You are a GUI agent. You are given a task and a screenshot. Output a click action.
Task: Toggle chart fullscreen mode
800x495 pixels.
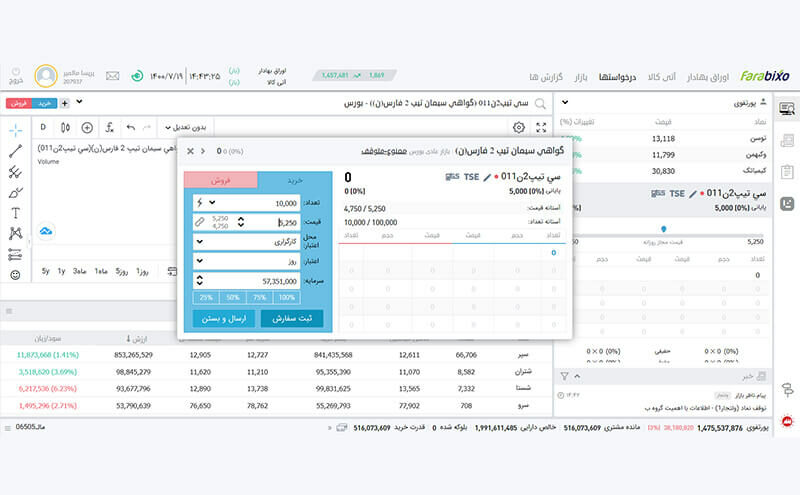(541, 128)
